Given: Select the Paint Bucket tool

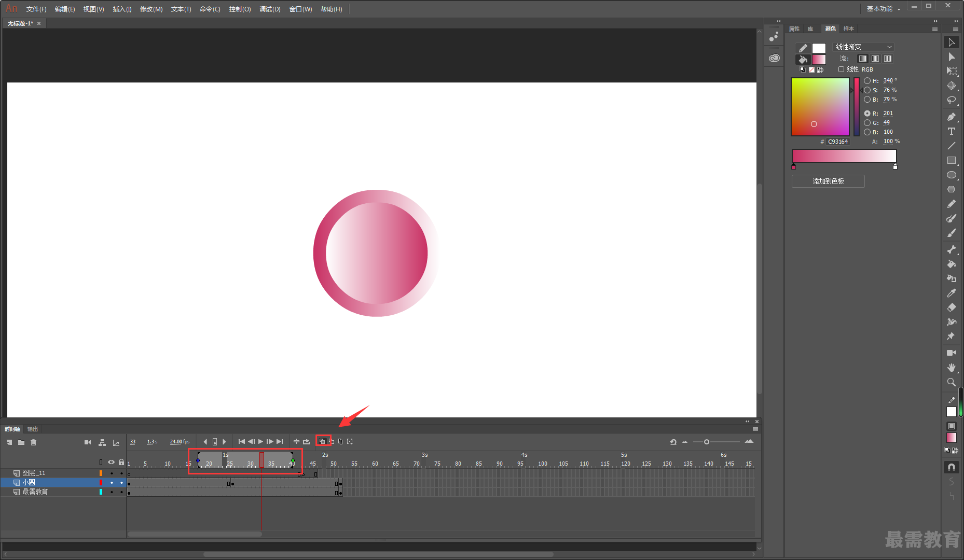Looking at the screenshot, I should click(x=952, y=264).
